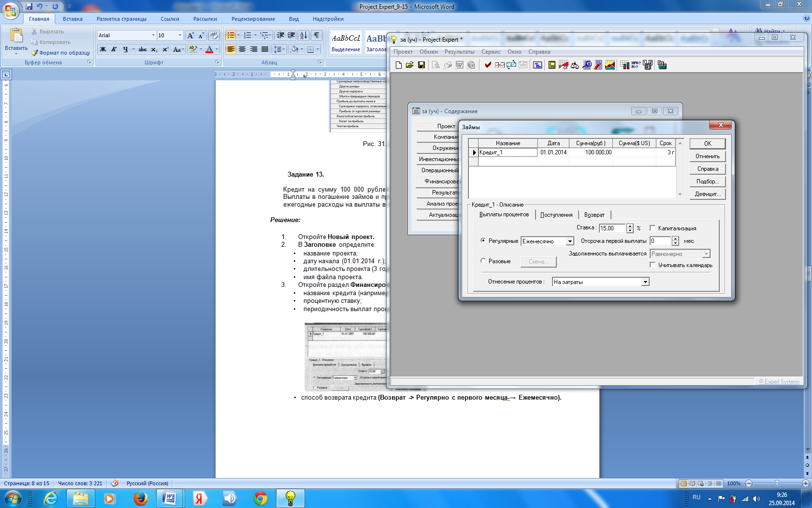Click the Кредит_1 name cell in the loans table
This screenshot has height=508, width=812.
[x=507, y=152]
